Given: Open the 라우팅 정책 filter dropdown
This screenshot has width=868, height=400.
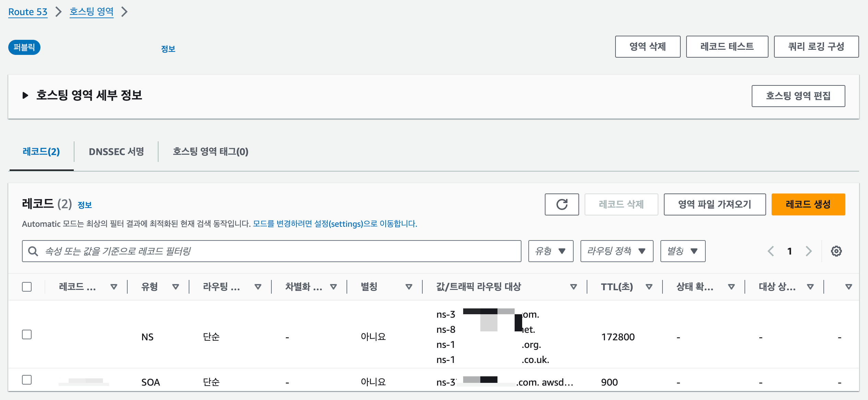Looking at the screenshot, I should pyautogui.click(x=617, y=251).
